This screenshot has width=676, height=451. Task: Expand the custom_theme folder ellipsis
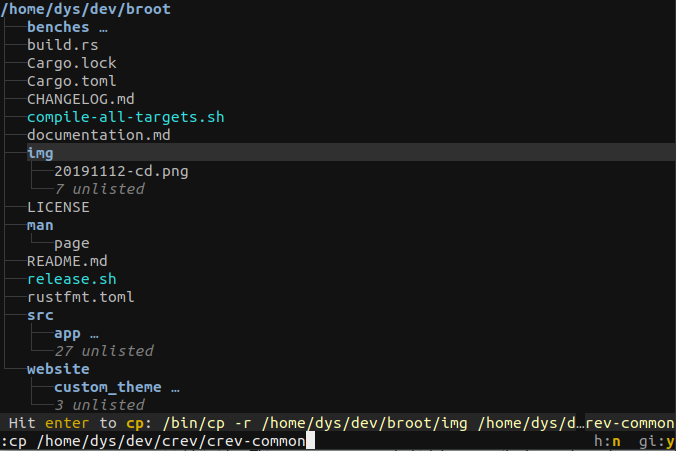point(175,388)
